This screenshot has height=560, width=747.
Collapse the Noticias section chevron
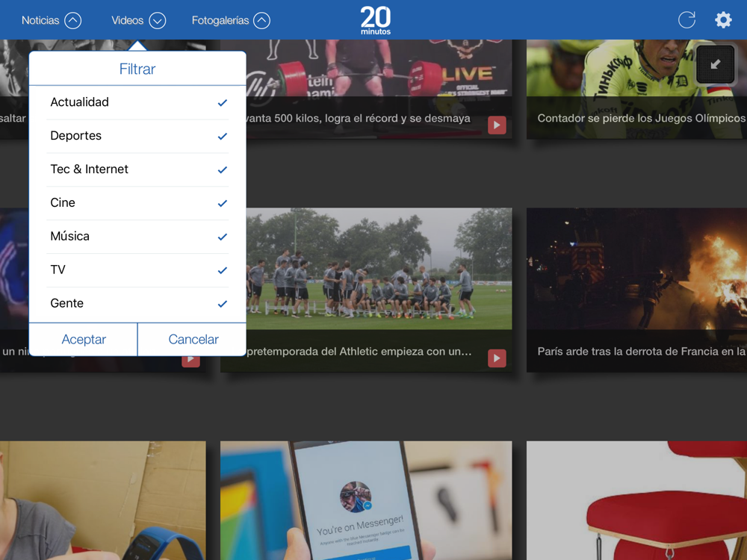(73, 20)
